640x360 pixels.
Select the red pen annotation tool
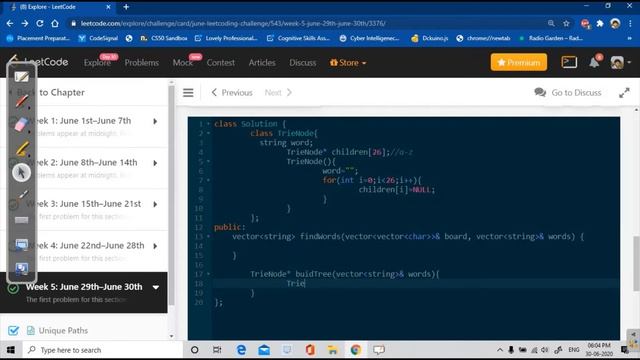click(x=22, y=100)
